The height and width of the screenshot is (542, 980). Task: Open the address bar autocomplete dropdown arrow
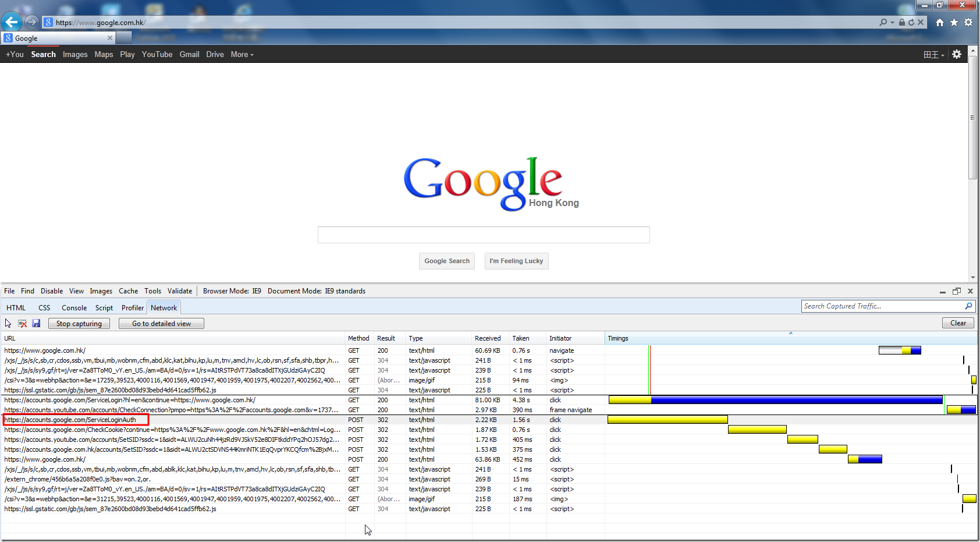[x=892, y=23]
